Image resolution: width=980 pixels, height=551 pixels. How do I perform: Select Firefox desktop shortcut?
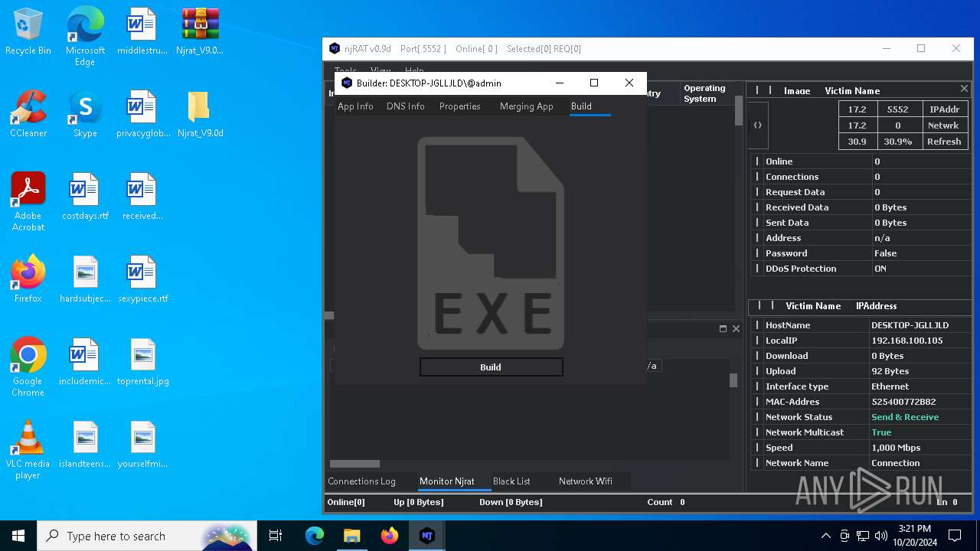pos(28,279)
